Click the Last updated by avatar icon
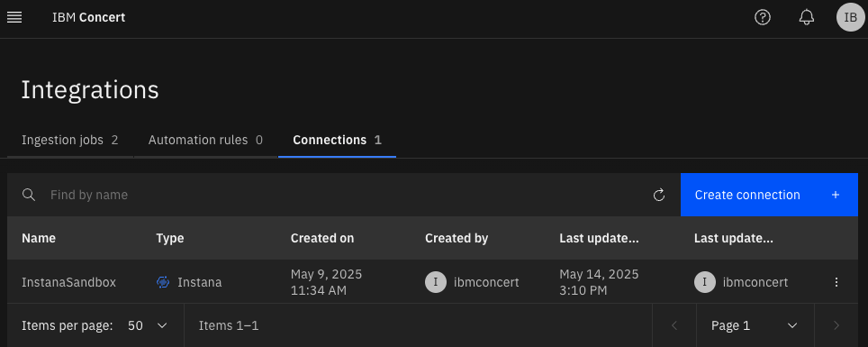 [x=705, y=282]
